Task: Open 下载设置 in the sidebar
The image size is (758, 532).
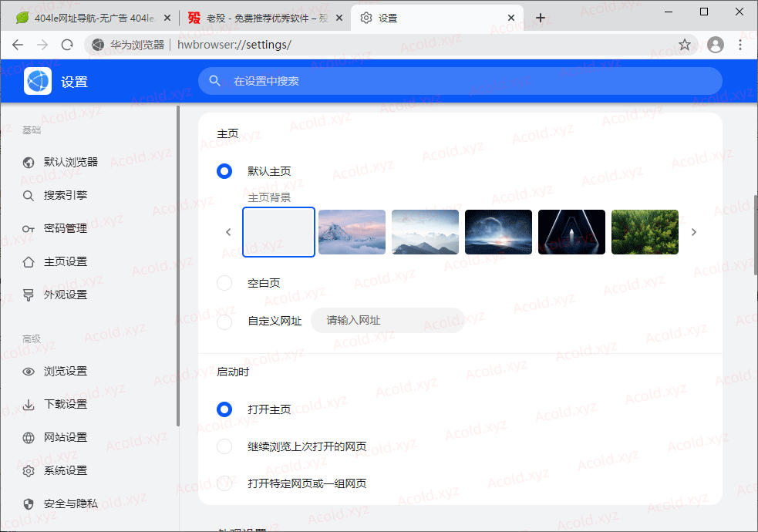Action: [x=66, y=405]
